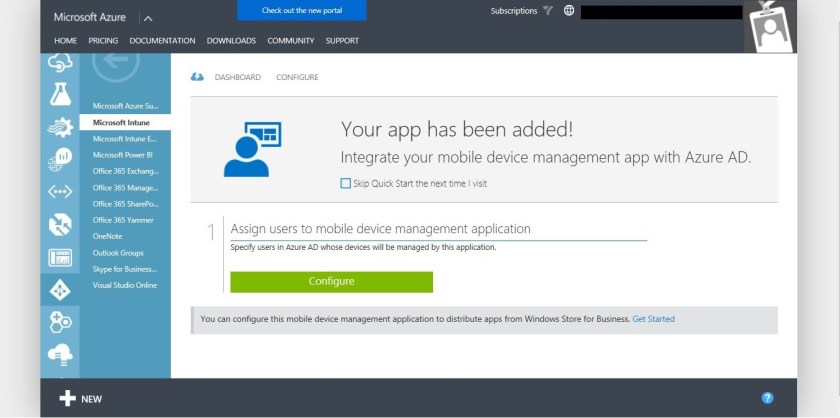This screenshot has height=418, width=840.
Task: Open the StorSimple cloud storage icon
Action: [x=60, y=354]
